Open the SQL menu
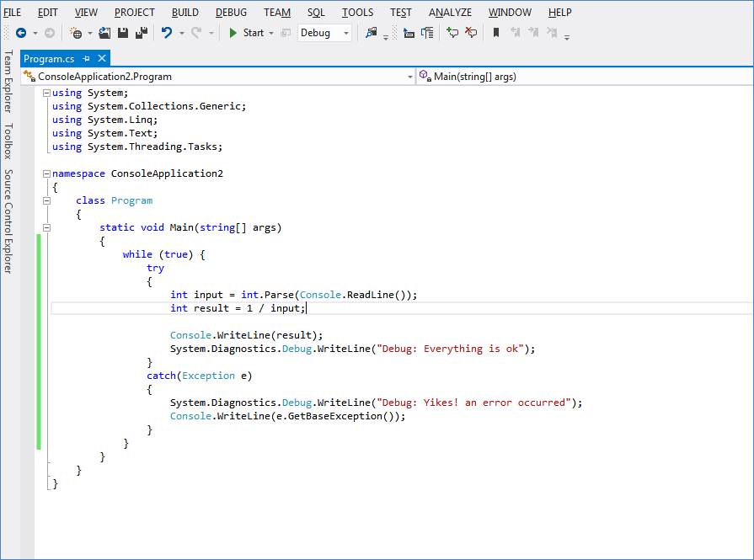754x560 pixels. click(x=316, y=13)
